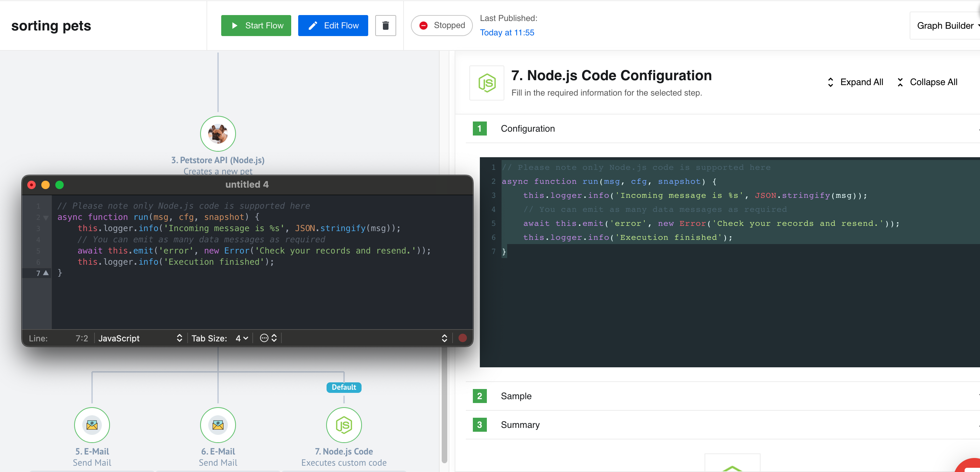Click the Node.js logo in configuration header
The width and height of the screenshot is (980, 472).
pyautogui.click(x=487, y=83)
